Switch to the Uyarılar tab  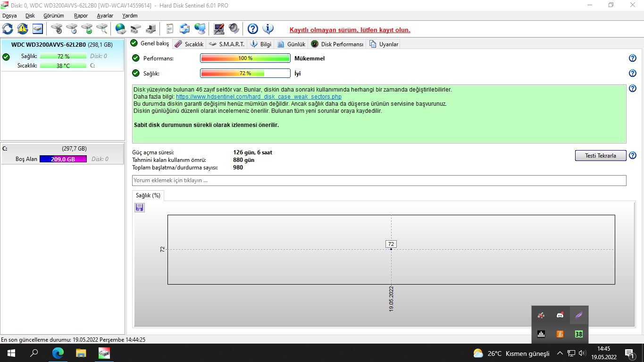(384, 44)
